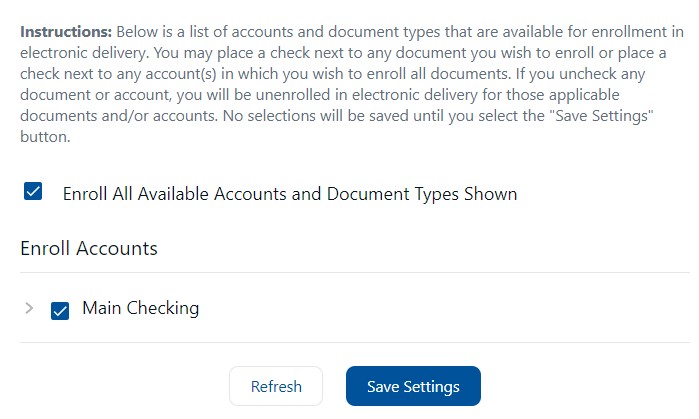Expand the Main Checking account chevron
Screen dimensions: 699x419
click(x=29, y=308)
